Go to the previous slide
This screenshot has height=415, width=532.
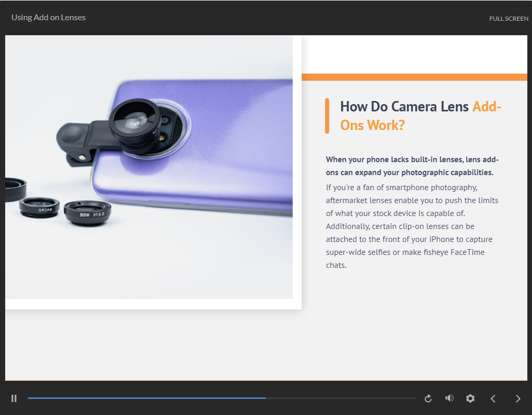[493, 398]
